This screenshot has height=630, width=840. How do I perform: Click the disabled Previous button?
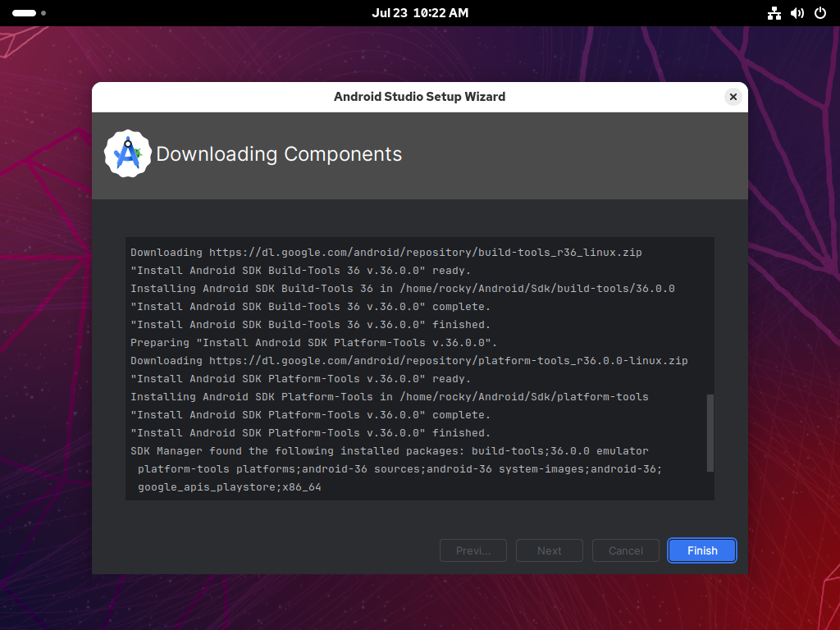pyautogui.click(x=473, y=550)
